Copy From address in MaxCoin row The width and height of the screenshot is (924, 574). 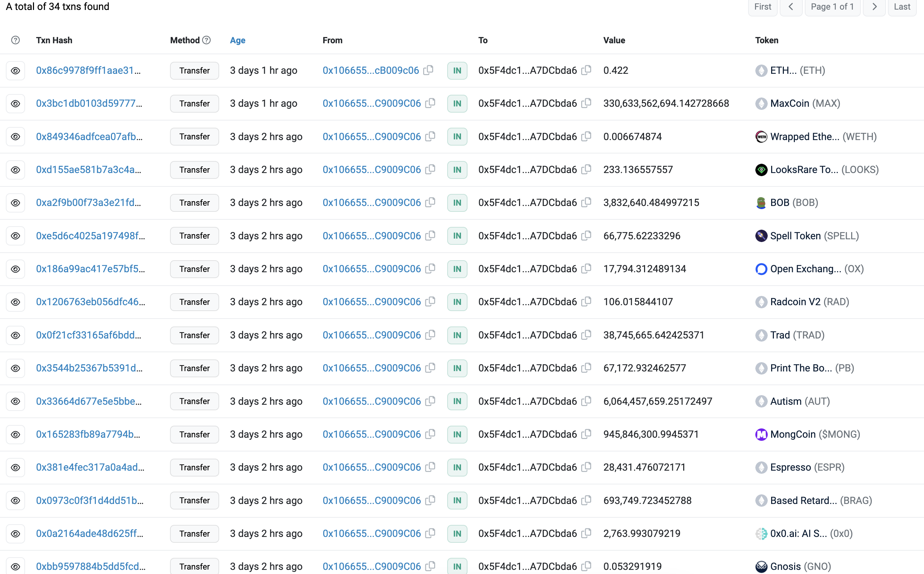[x=430, y=103]
